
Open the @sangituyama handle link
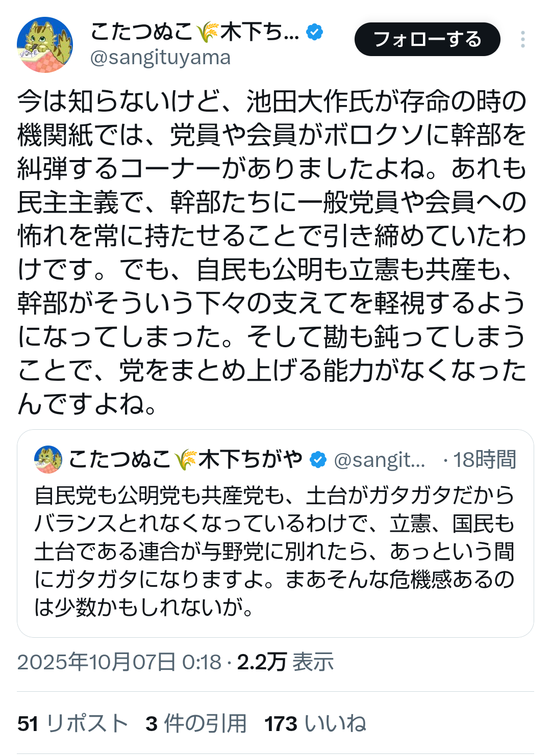point(160,58)
